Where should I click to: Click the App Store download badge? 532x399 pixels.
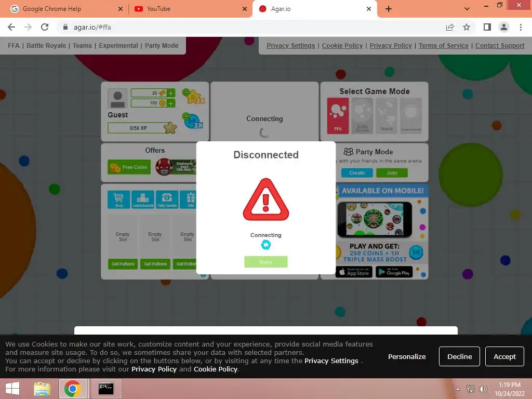(354, 272)
